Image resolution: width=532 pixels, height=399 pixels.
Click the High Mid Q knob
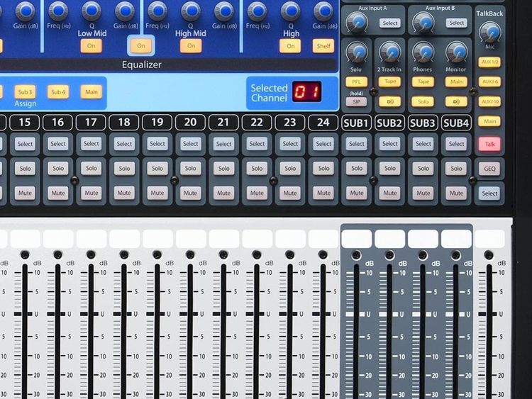point(191,11)
